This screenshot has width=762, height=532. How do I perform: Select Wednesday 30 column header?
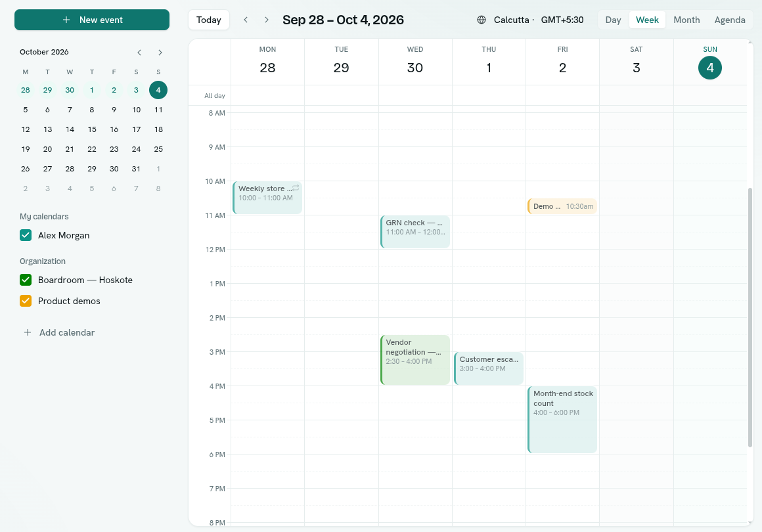415,62
